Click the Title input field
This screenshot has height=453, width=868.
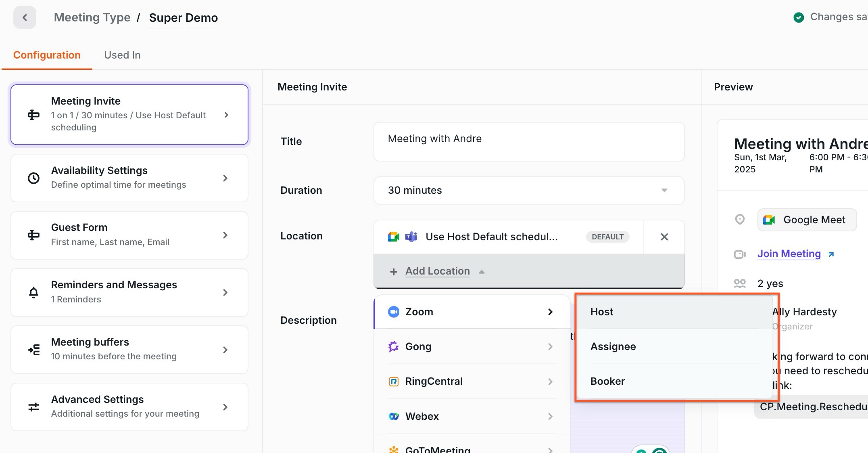[529, 142]
